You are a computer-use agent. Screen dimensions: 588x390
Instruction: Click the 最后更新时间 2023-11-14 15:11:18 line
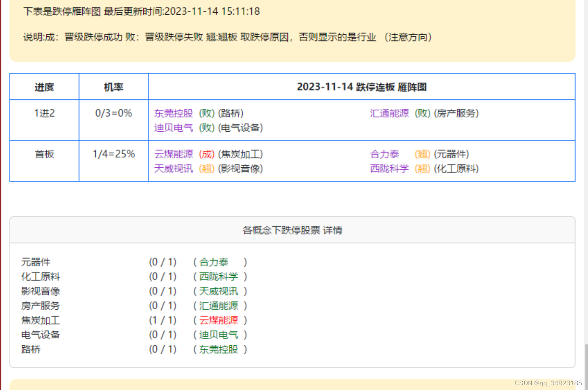pos(142,11)
